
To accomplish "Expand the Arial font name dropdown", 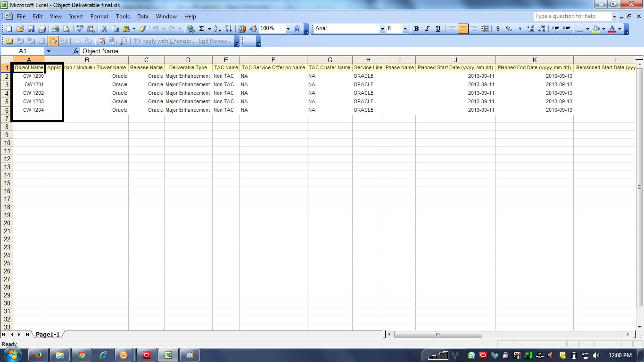I will point(382,29).
